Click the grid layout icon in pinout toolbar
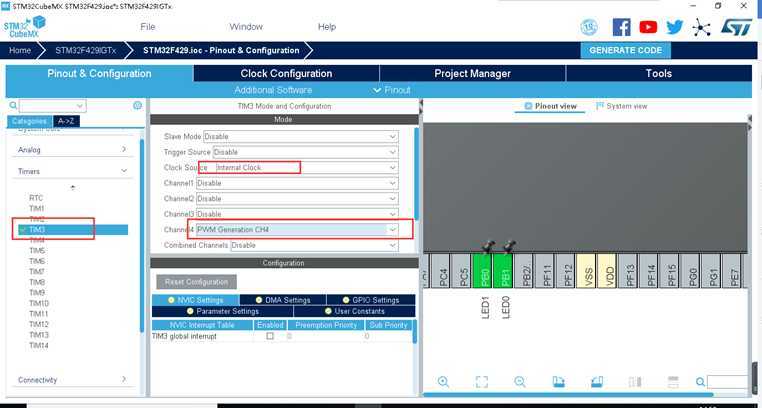Screen dimensions: 762x408 pos(673,382)
